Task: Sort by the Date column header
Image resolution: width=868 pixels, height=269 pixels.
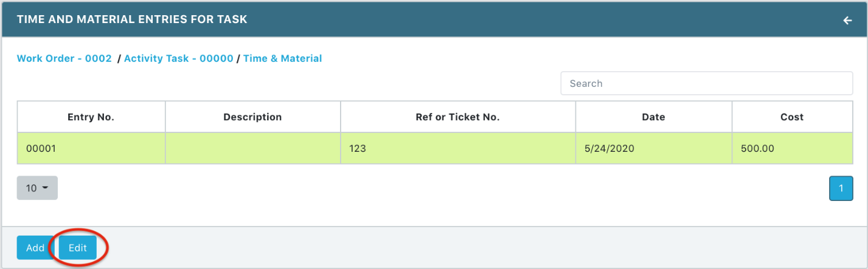Action: pyautogui.click(x=653, y=117)
